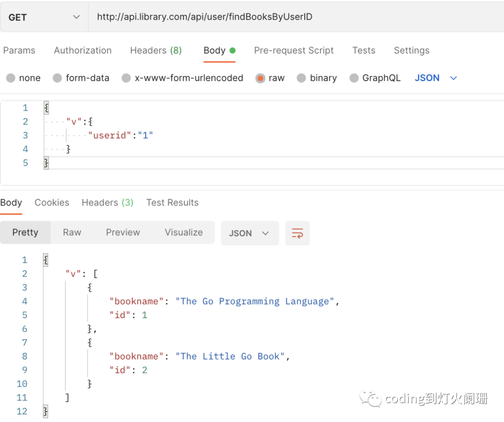Screen dimensions: 504x422
Task: Open the response Cookies tab
Action: [52, 203]
